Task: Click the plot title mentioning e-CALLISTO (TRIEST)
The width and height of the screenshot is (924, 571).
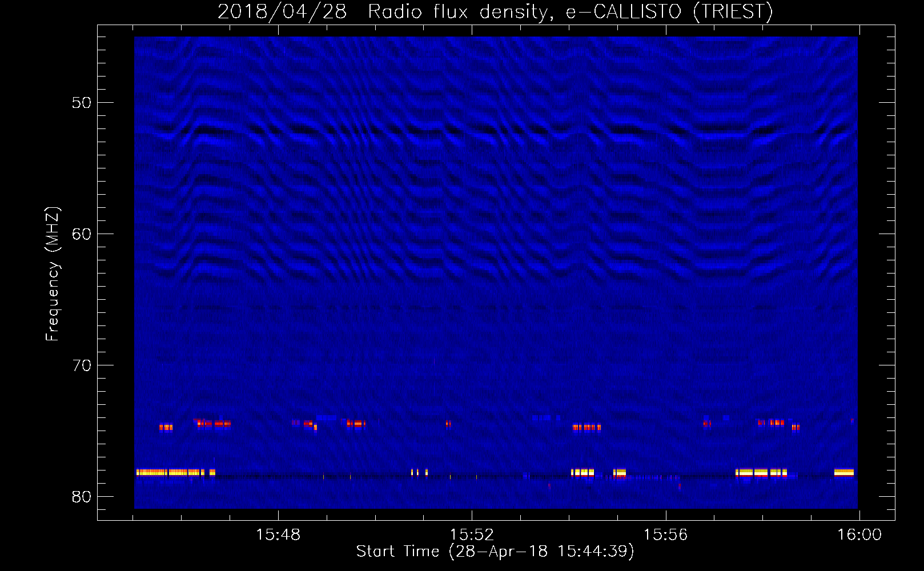Action: point(495,11)
